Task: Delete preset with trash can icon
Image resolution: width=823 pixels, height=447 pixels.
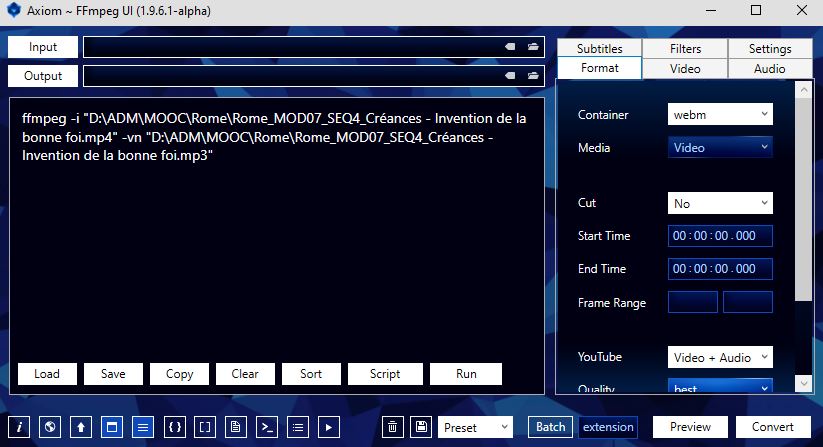Action: click(392, 427)
